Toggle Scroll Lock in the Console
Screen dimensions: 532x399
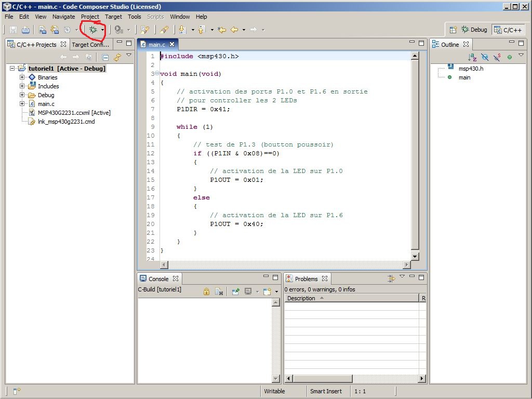(x=206, y=291)
